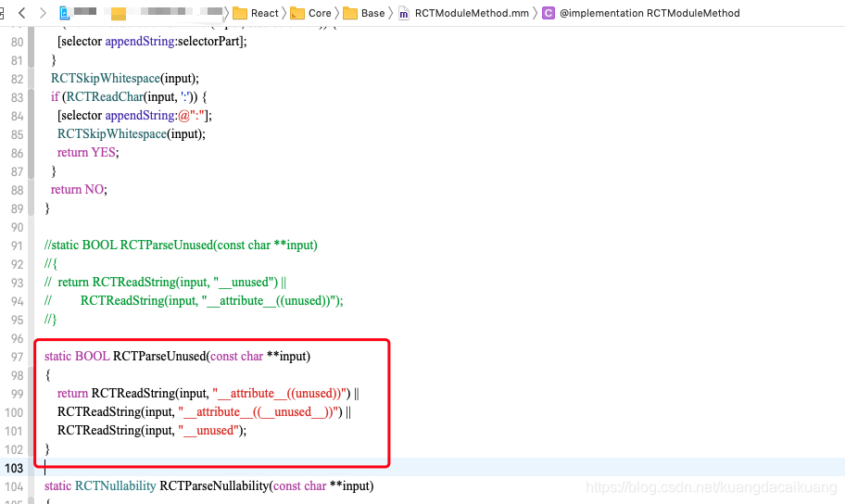Click 'RCTReadChar' on line 83
The height and width of the screenshot is (504, 845).
(105, 97)
